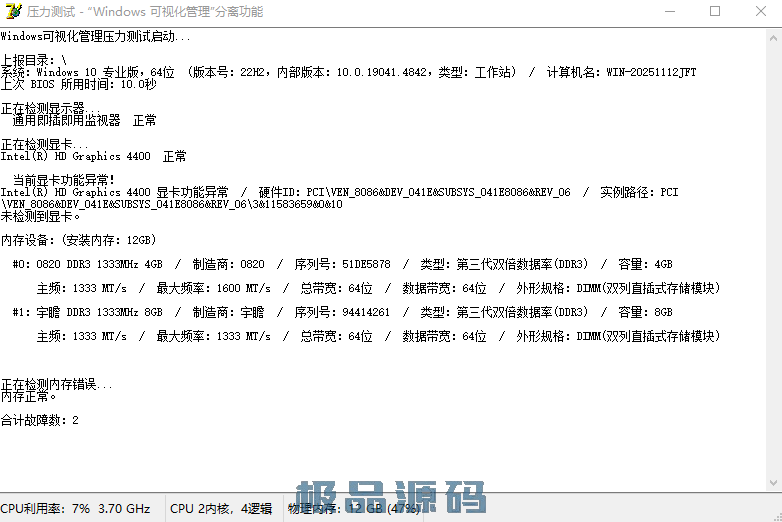Click the CPU利用率 status bar panel
The height and width of the screenshot is (522, 782).
tap(75, 509)
